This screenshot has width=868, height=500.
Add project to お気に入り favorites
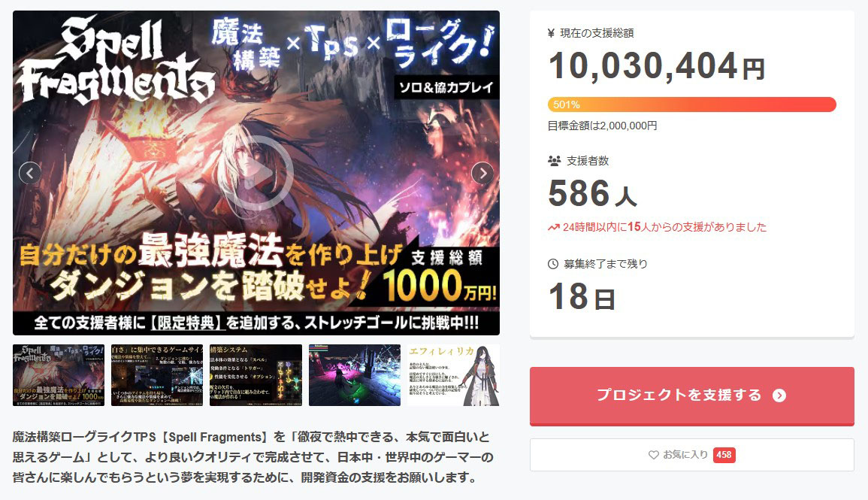692,455
